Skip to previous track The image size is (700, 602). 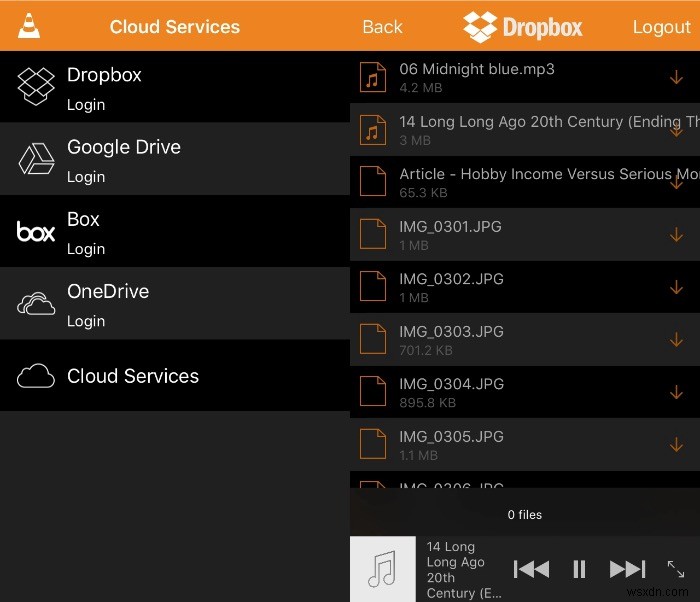pos(531,569)
